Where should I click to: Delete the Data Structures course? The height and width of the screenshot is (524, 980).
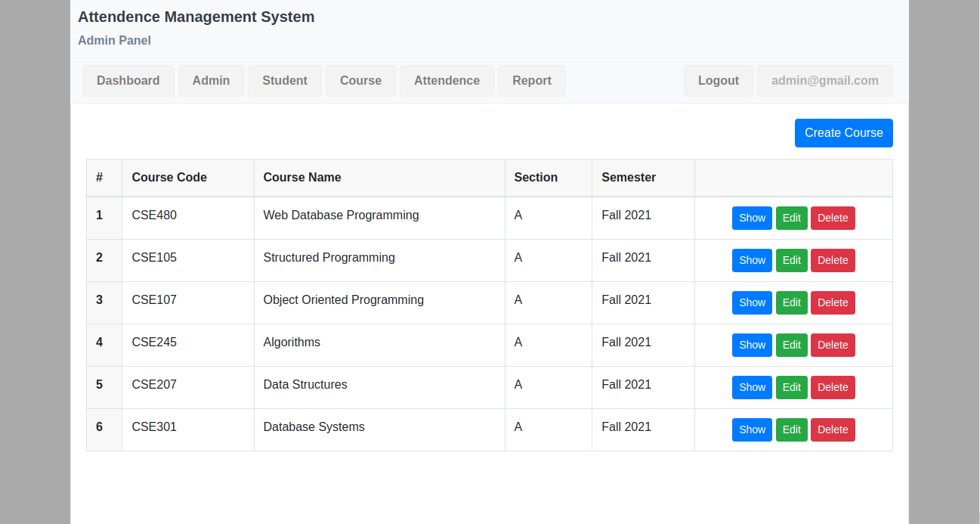tap(833, 387)
